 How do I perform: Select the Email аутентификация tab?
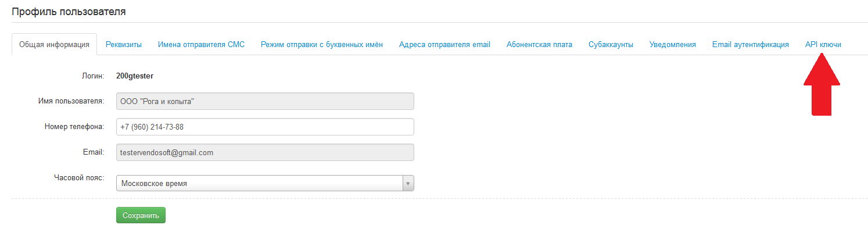[x=750, y=45]
